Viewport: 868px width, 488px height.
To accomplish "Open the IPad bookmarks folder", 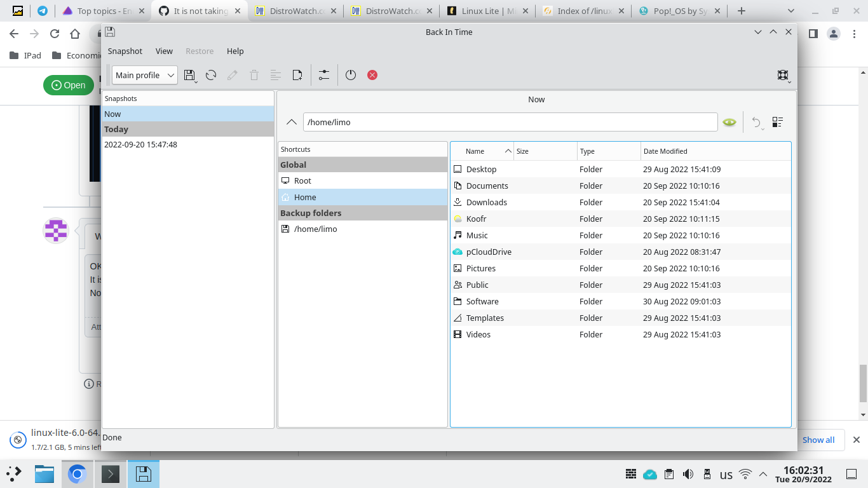I will coord(26,55).
